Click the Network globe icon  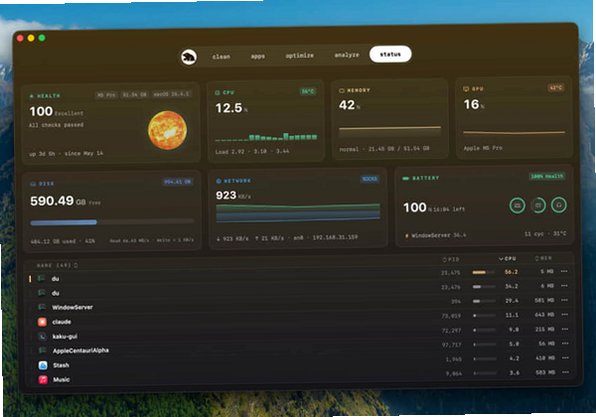click(219, 181)
